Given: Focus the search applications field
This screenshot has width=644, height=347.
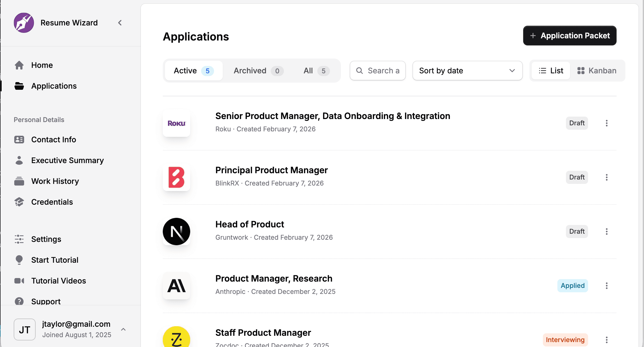Looking at the screenshot, I should (378, 71).
